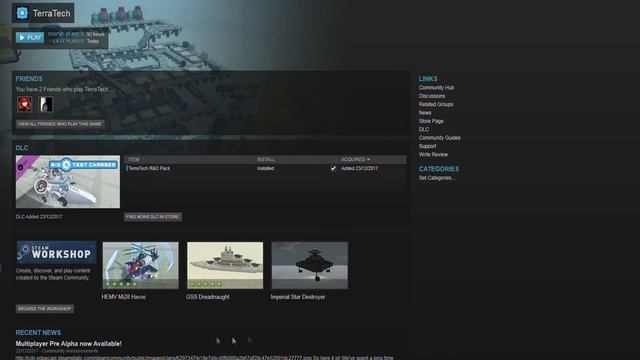The height and width of the screenshot is (360, 640).
Task: Open the Write Review link
Action: click(433, 155)
